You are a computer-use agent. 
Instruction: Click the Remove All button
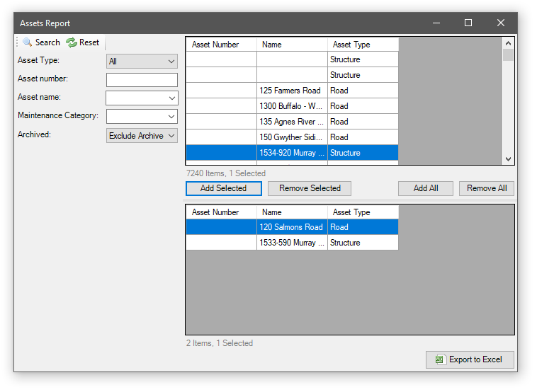tap(487, 188)
